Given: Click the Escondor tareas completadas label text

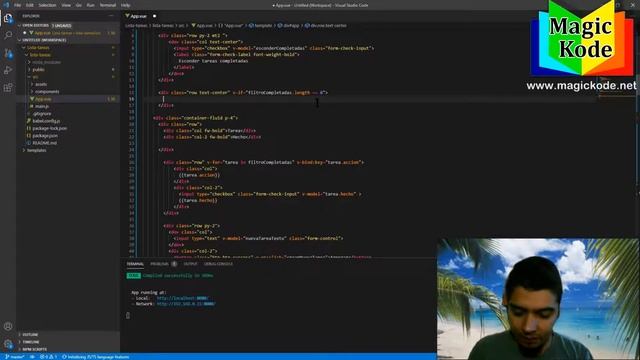Looking at the screenshot, I should (x=213, y=61).
